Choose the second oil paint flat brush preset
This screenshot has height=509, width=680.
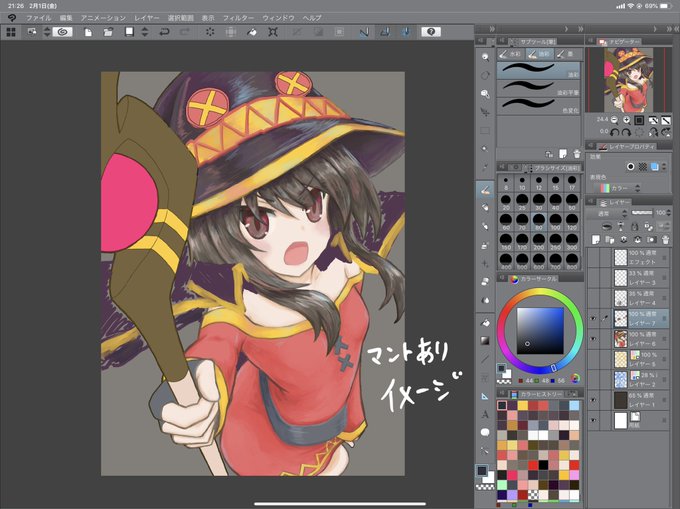pos(538,88)
